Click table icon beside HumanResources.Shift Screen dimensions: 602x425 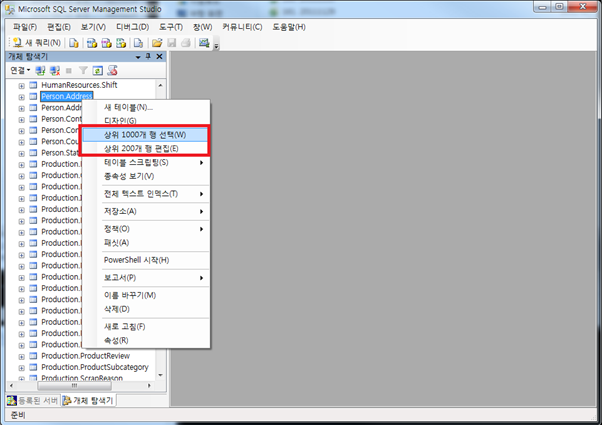coord(33,85)
